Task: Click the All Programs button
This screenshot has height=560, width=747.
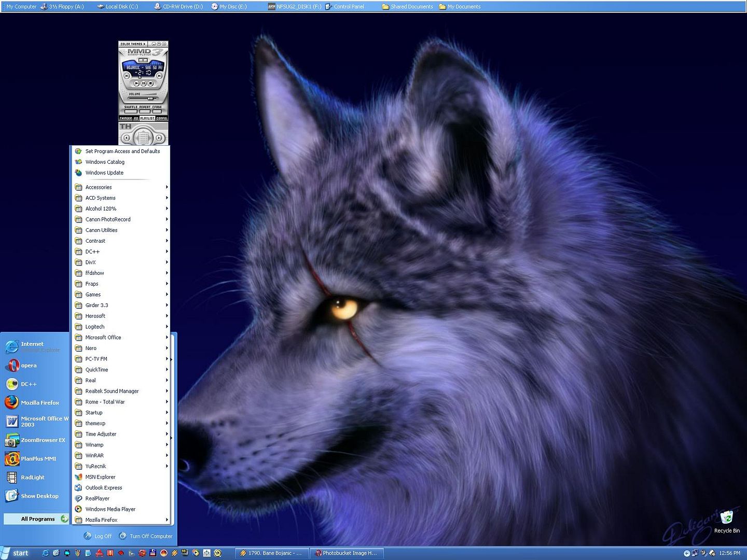Action: (37, 519)
